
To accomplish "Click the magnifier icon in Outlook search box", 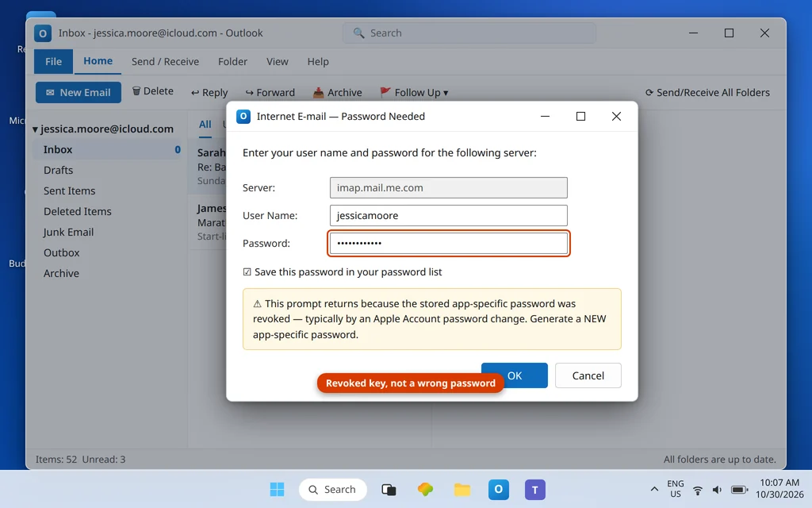I will [358, 33].
